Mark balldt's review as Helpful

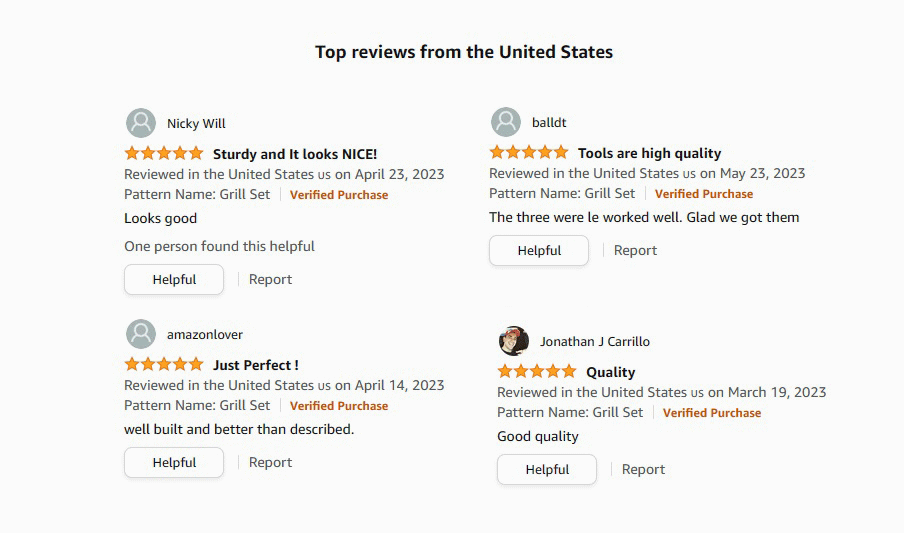point(539,250)
